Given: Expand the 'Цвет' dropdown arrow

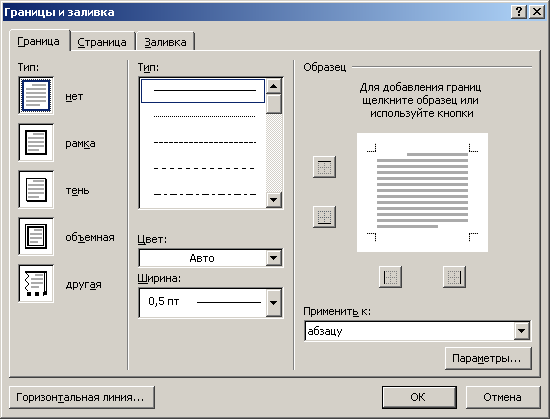Looking at the screenshot, I should 274,258.
